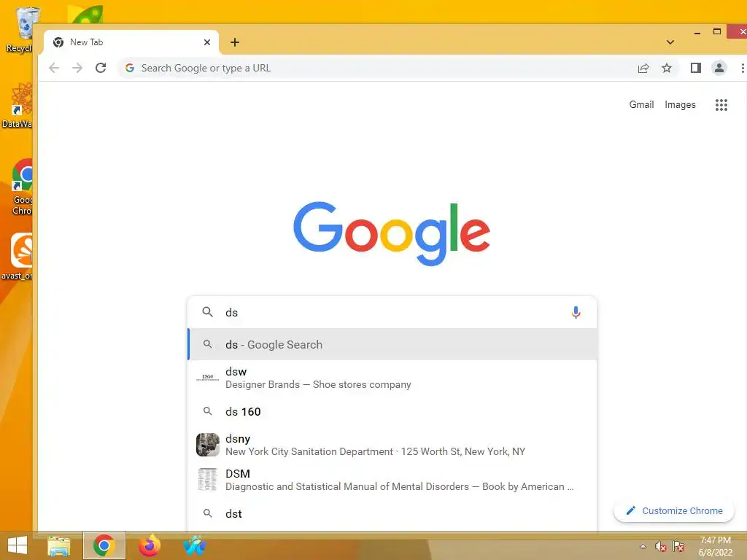Click Customize Chrome button
747x560 pixels.
click(673, 510)
